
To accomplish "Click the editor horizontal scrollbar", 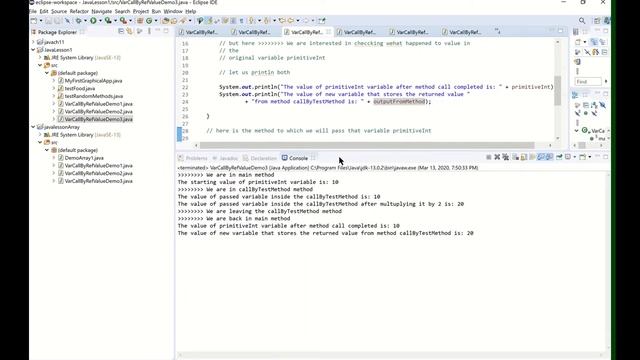I will tap(367, 145).
